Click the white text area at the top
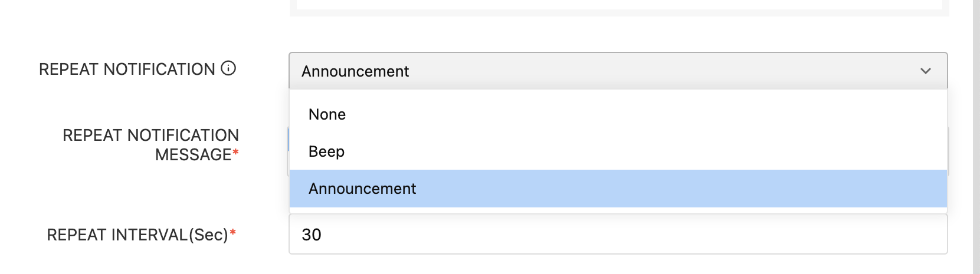The width and height of the screenshot is (980, 274). [618, 4]
